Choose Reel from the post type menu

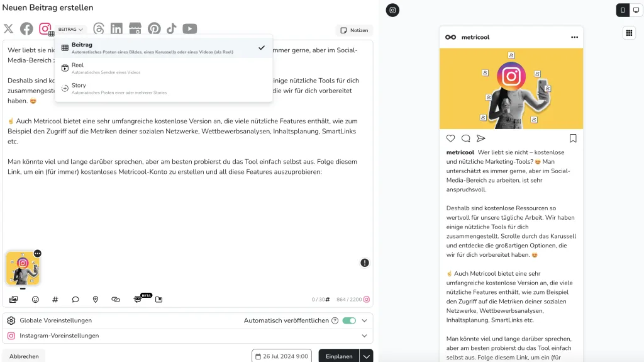click(77, 68)
